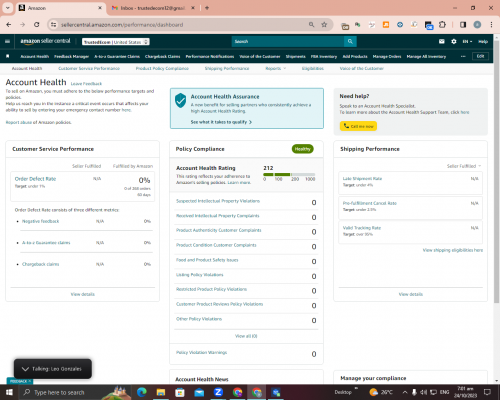Open Shipping Performance tab
The image size is (500, 400).
click(227, 68)
